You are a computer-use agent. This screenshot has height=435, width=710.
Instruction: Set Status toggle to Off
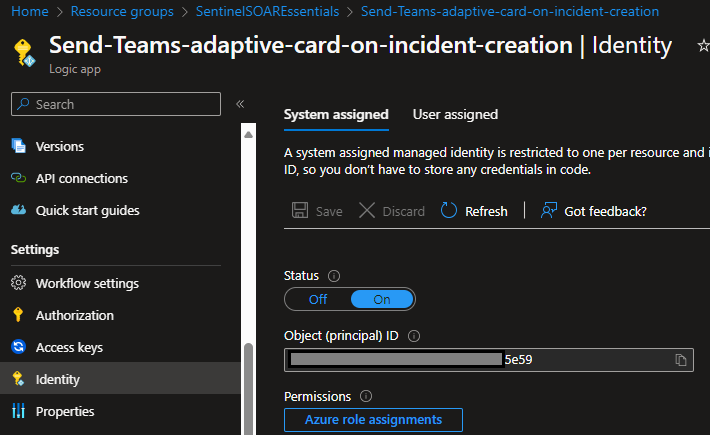point(318,299)
